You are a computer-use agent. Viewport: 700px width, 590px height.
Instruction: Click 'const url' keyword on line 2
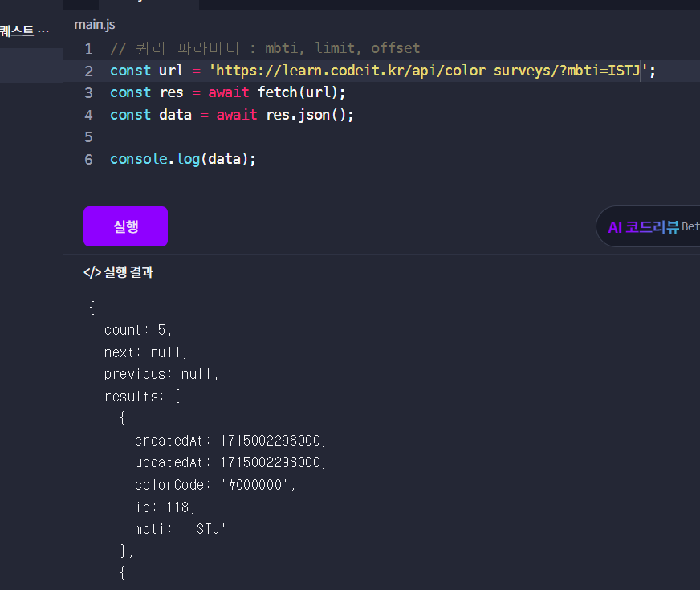click(x=147, y=71)
